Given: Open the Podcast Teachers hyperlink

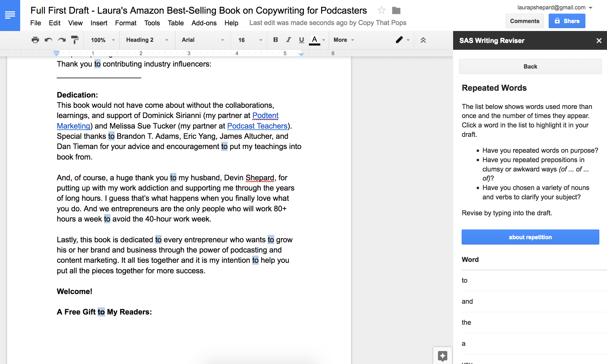Looking at the screenshot, I should pos(257,126).
